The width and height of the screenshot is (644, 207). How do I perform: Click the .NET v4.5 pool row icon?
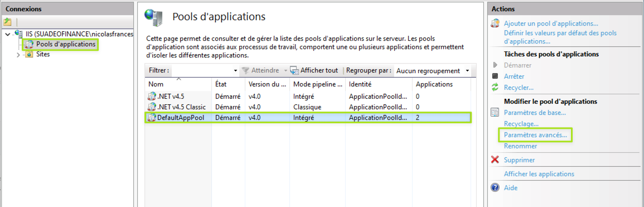point(152,97)
